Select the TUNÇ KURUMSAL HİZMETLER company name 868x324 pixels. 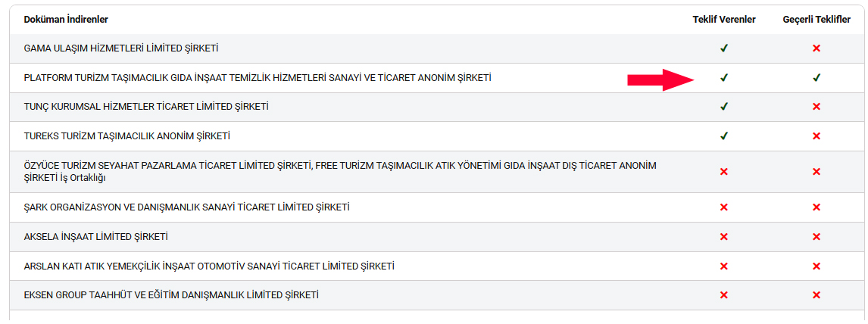tap(146, 107)
